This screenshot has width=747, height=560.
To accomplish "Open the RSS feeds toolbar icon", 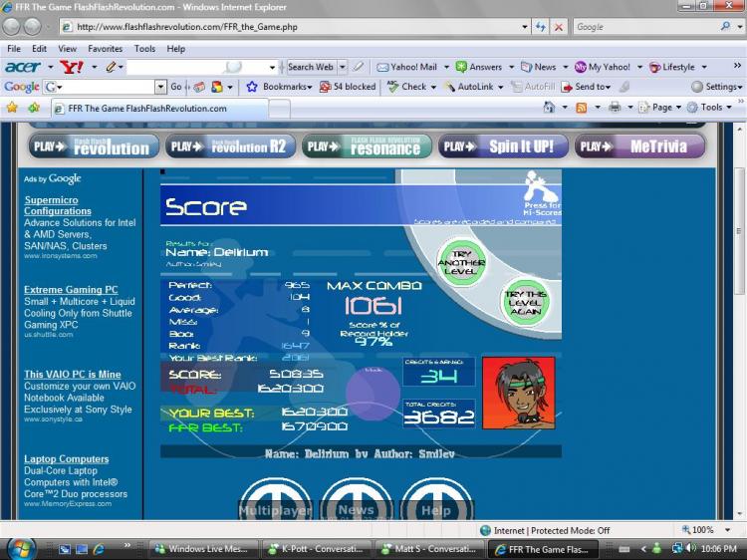I will [x=582, y=108].
